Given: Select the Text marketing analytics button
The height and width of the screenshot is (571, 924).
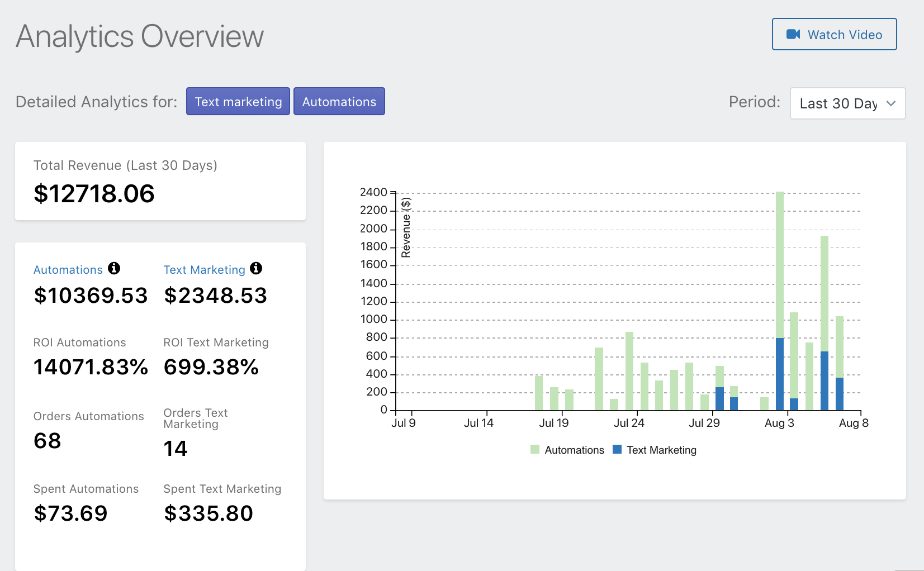Looking at the screenshot, I should coord(238,101).
